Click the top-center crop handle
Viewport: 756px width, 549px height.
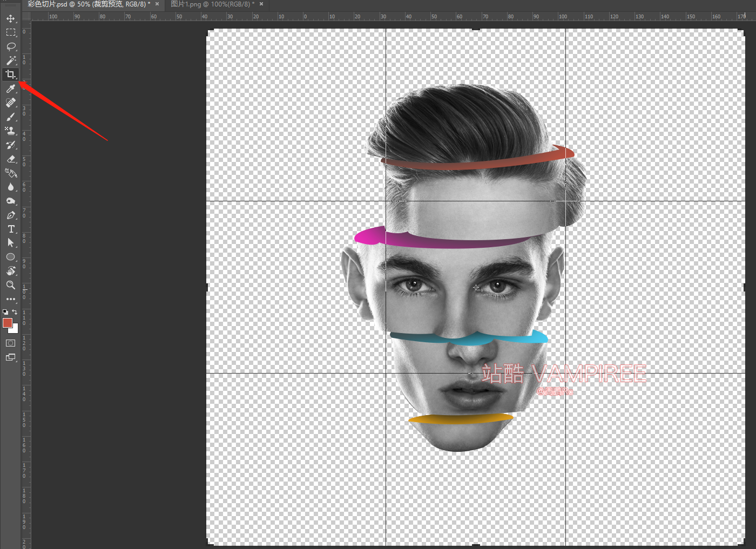click(476, 29)
